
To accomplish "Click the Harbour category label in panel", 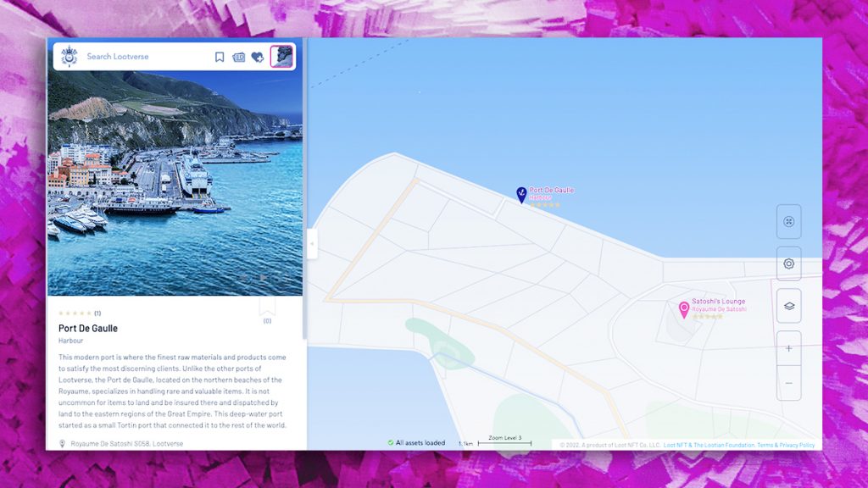I will (71, 341).
